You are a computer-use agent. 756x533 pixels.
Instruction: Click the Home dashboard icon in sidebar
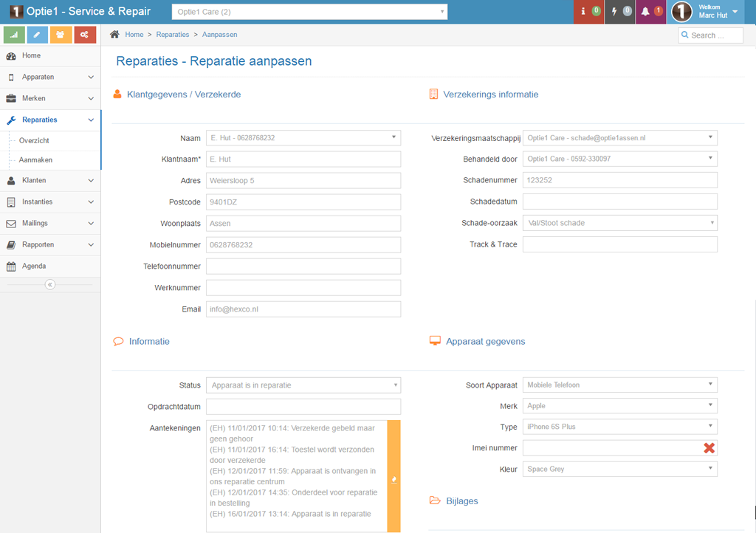pos(11,56)
